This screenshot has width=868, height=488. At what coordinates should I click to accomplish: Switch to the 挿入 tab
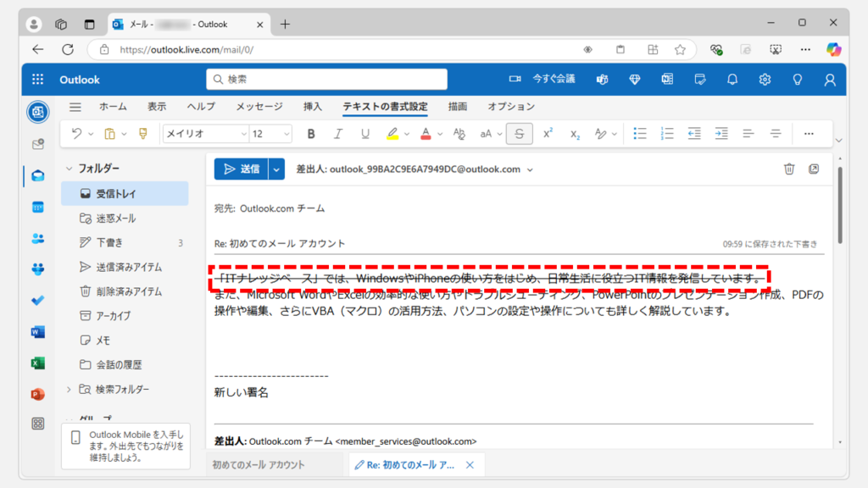(x=313, y=107)
